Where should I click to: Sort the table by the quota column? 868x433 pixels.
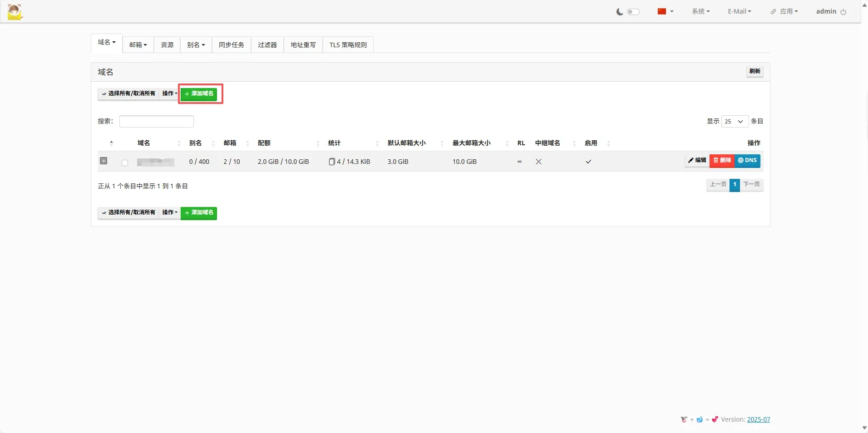(x=264, y=143)
